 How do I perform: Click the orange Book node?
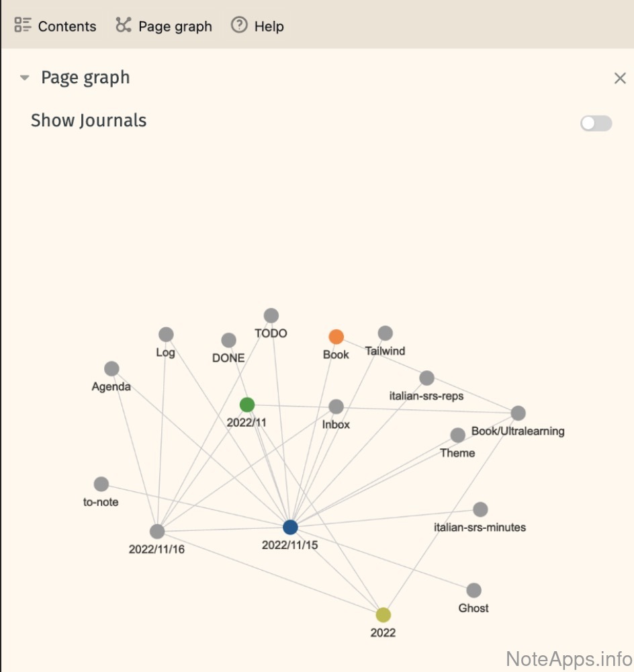(x=336, y=337)
